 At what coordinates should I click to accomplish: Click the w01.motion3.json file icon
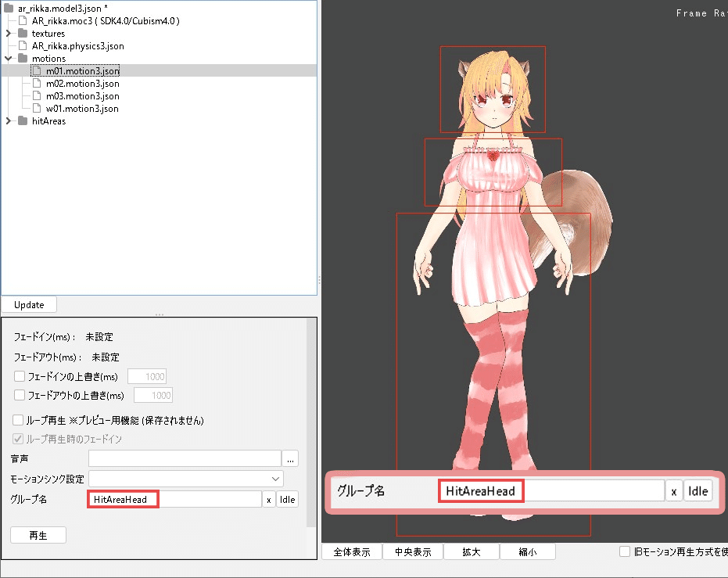point(37,108)
